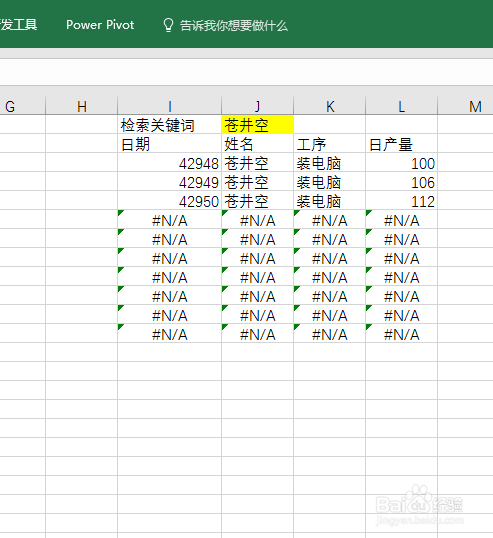This screenshot has width=493, height=538.
Task: Select last #N/A cell in column J
Action: 258,334
